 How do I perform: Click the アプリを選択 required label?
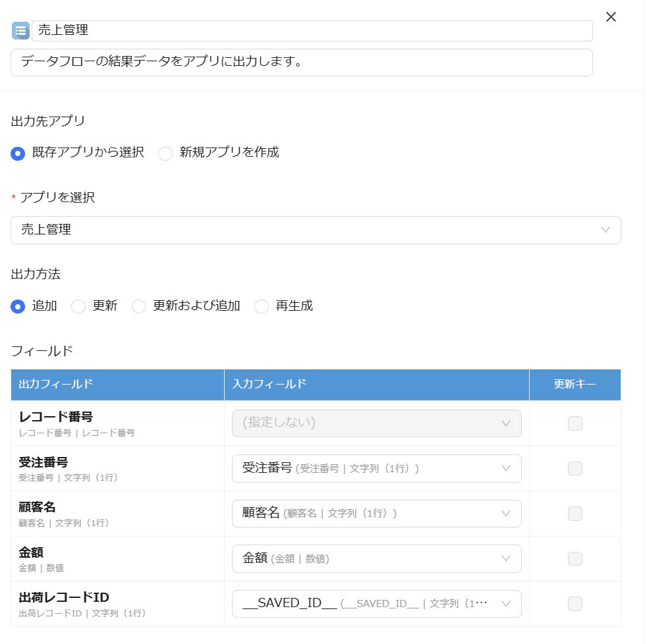(57, 198)
